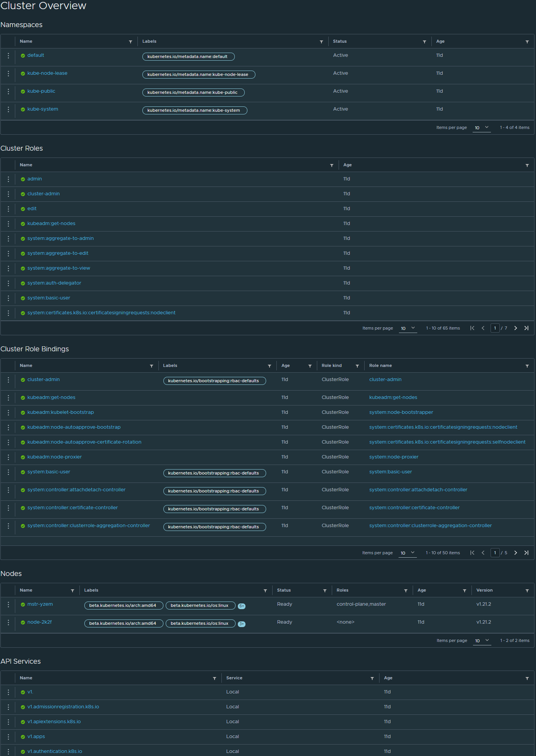Open Items per page dropdown in Nodes
536x756 pixels.
[x=482, y=641]
